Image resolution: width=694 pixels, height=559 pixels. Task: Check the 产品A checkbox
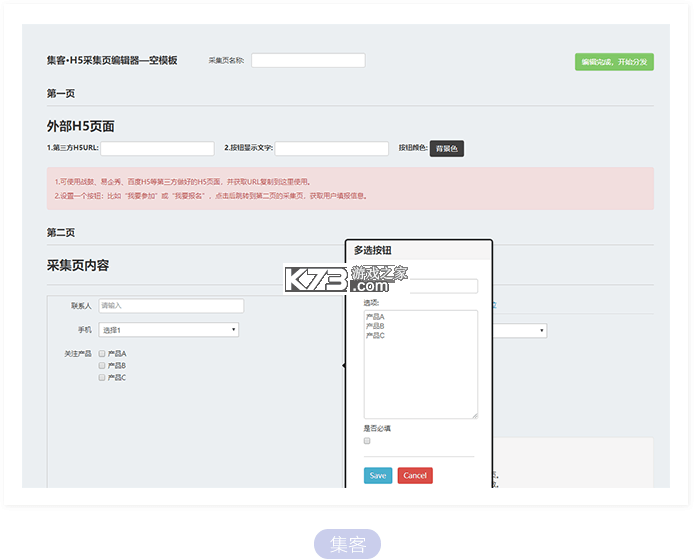click(x=102, y=354)
